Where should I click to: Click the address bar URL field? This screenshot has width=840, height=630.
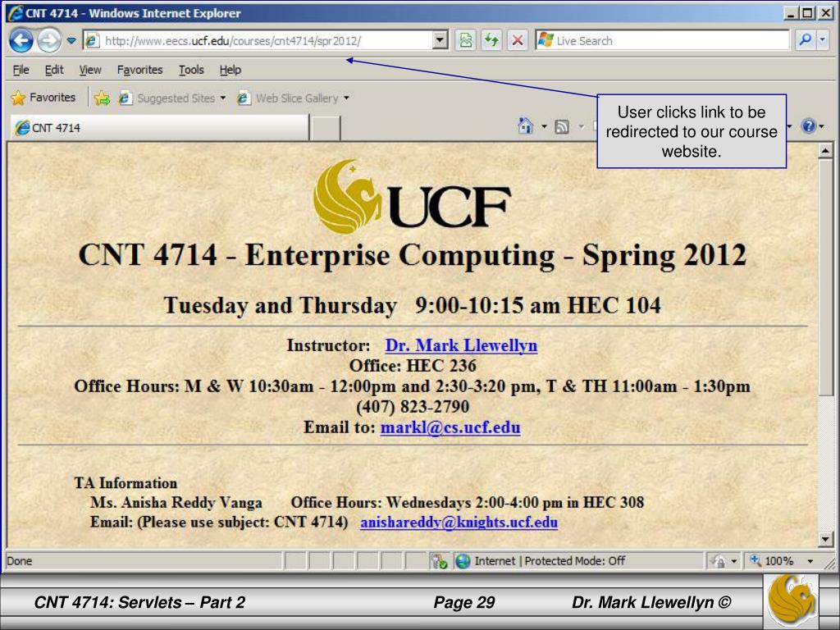coord(257,41)
